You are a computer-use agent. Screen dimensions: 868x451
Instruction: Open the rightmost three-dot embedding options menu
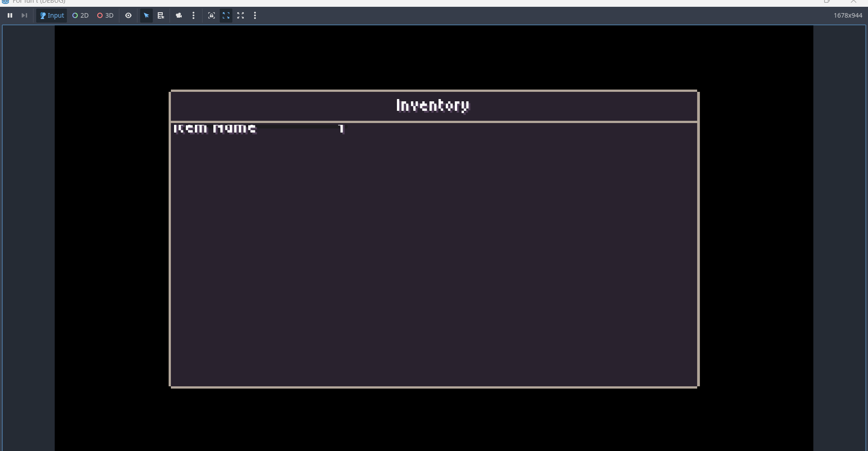pos(255,15)
